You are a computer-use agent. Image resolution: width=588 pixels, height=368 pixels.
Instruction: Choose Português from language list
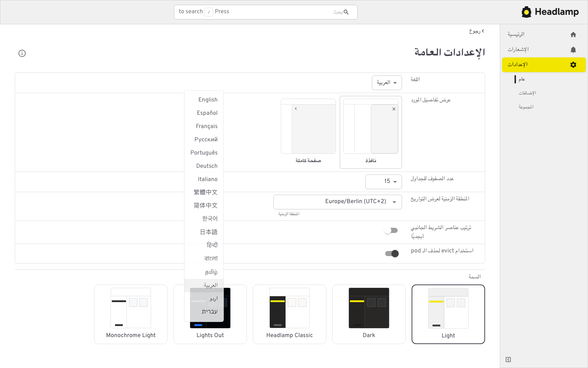click(204, 153)
